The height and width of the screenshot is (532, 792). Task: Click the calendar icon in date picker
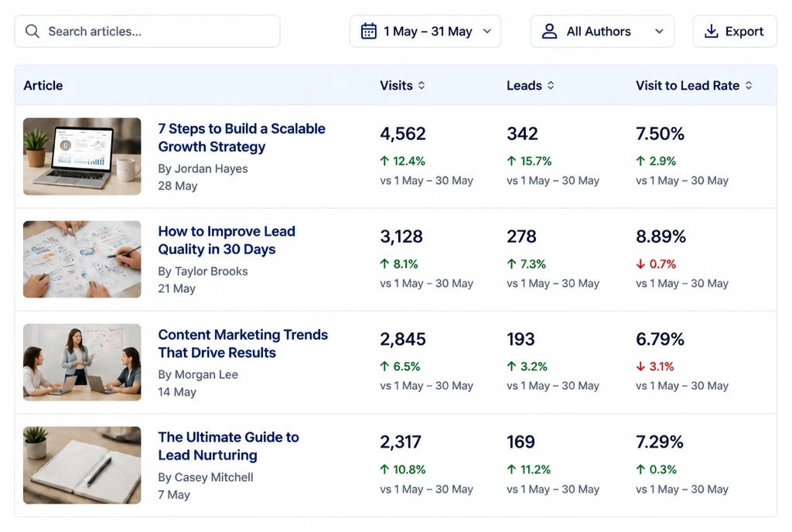pos(369,31)
